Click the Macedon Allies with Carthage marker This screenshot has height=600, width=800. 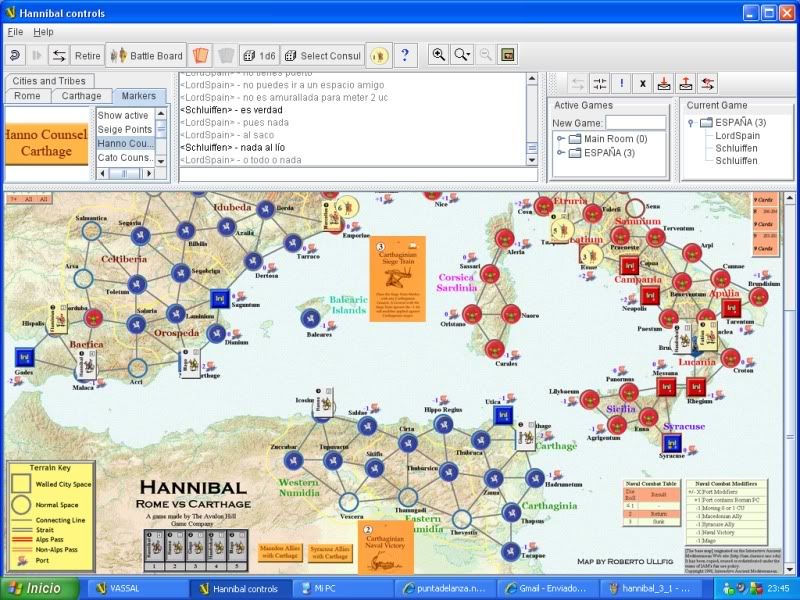pyautogui.click(x=280, y=552)
